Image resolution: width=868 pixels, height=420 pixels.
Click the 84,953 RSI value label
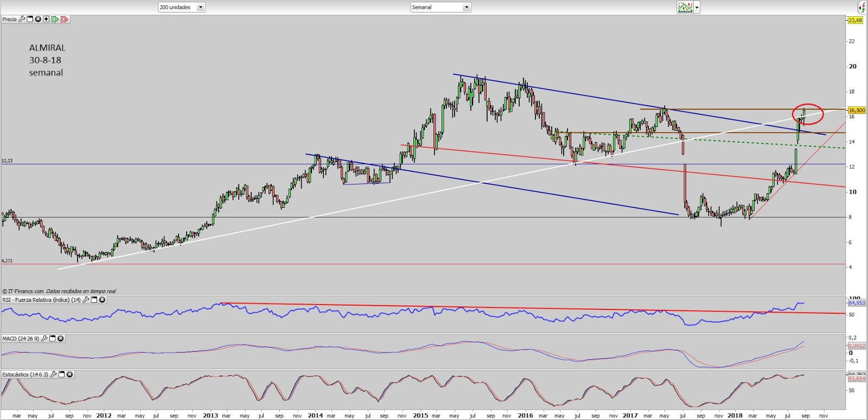[x=857, y=303]
